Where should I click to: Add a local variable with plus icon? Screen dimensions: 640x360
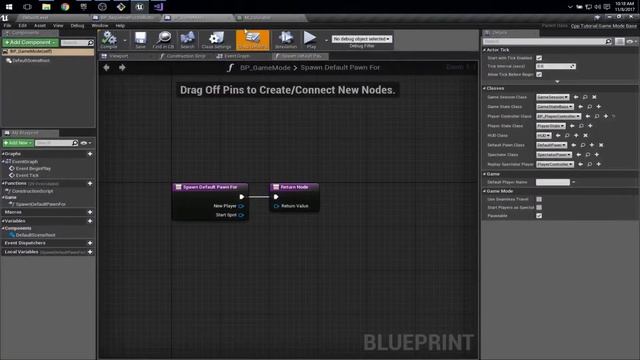pyautogui.click(x=90, y=252)
